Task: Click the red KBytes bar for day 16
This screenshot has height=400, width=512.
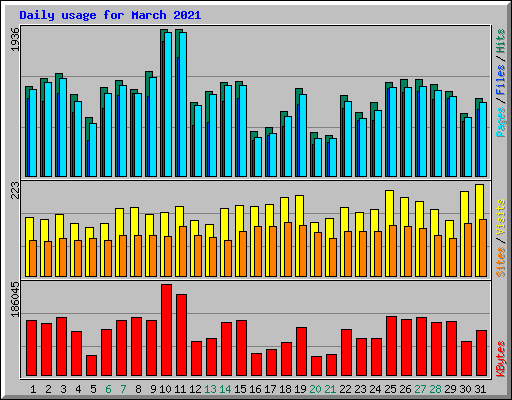Action: [257, 365]
